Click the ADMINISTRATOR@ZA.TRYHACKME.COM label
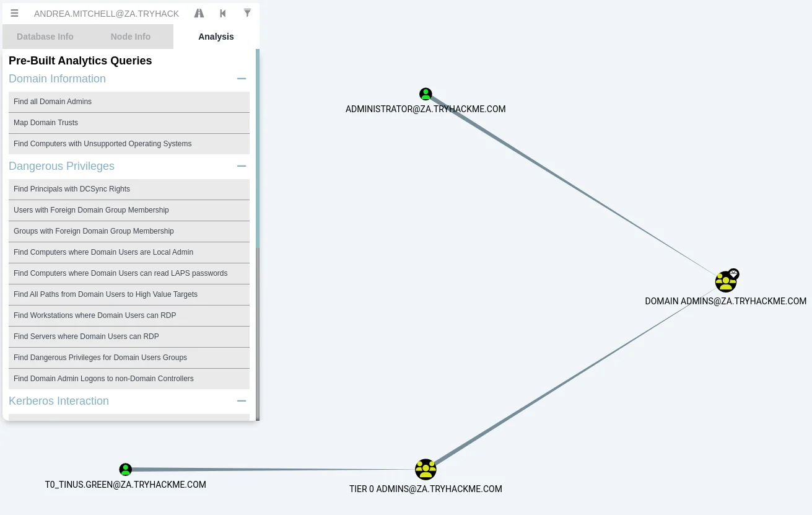Viewport: 812px width, 515px height. point(426,109)
